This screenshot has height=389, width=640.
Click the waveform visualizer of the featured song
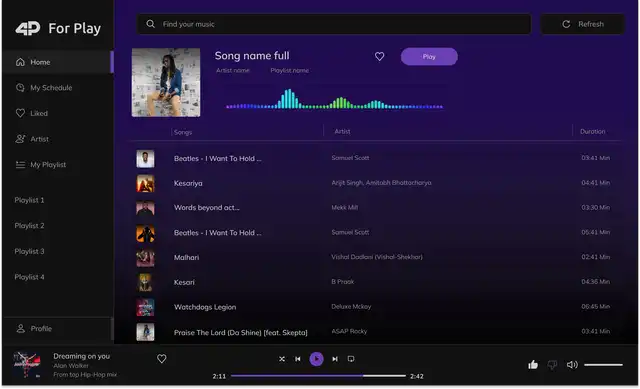click(x=335, y=99)
